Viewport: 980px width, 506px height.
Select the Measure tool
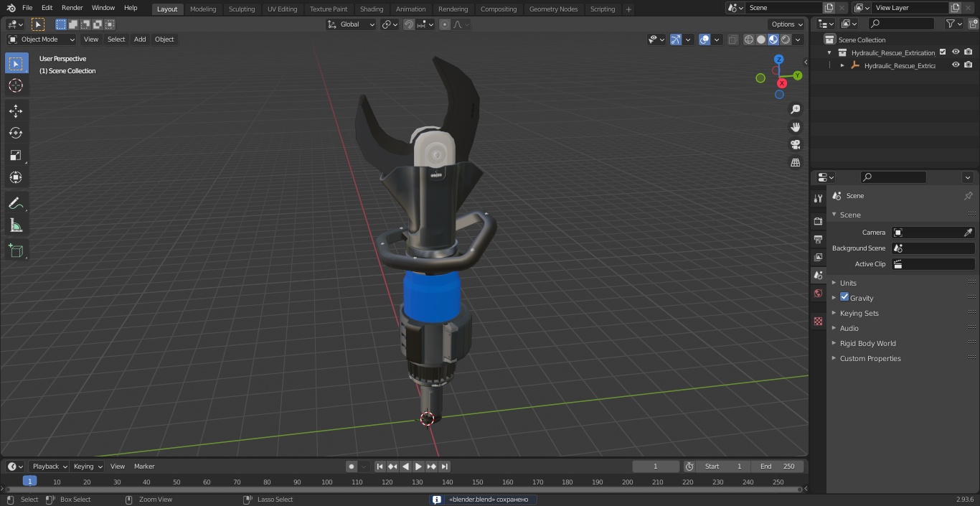click(x=16, y=226)
